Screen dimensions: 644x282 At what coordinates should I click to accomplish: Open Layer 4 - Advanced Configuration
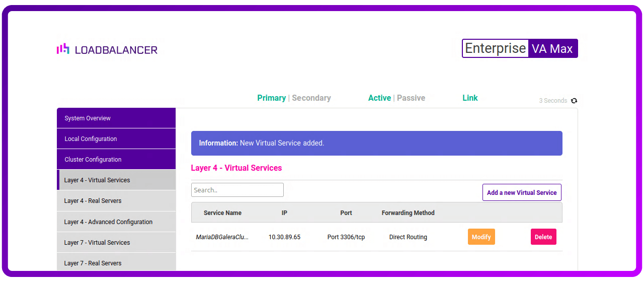tap(116, 222)
